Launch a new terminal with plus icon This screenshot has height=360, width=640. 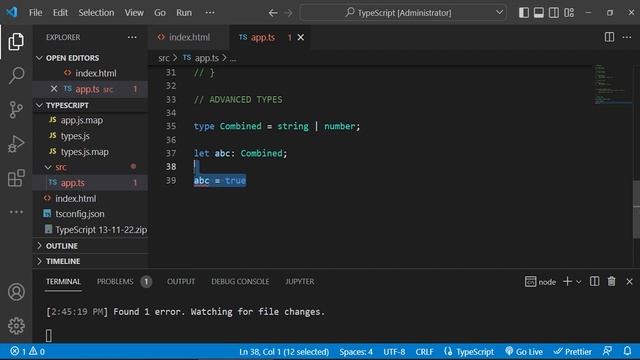click(x=567, y=281)
